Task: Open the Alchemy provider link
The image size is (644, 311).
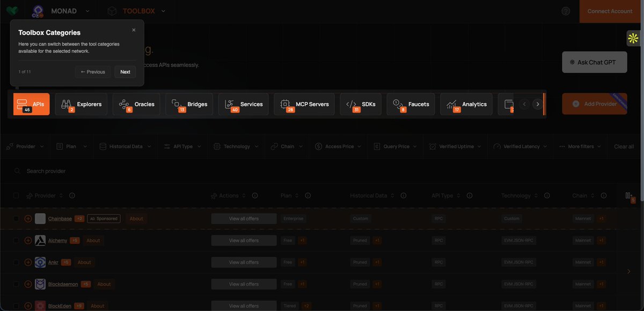Action: pyautogui.click(x=57, y=241)
